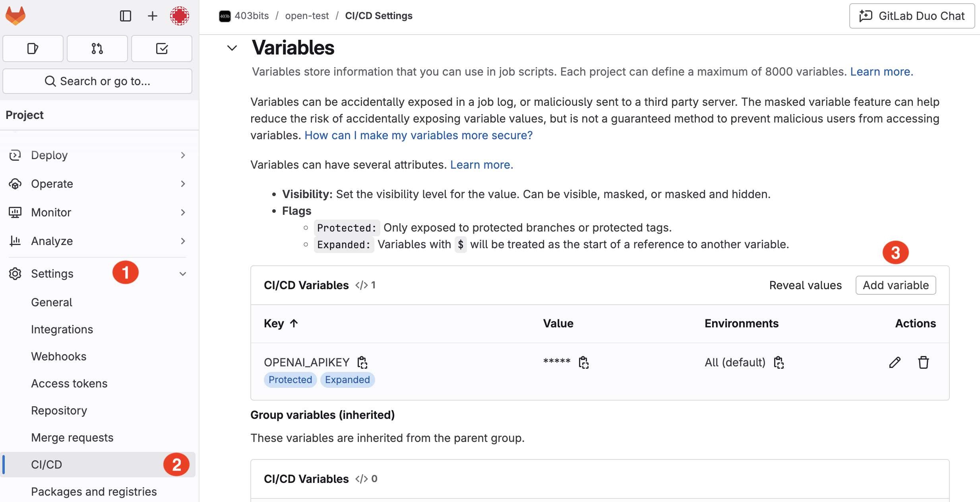Click the OPENAI_APIKEY key text
Screen dimensions: 980x502
click(x=306, y=362)
